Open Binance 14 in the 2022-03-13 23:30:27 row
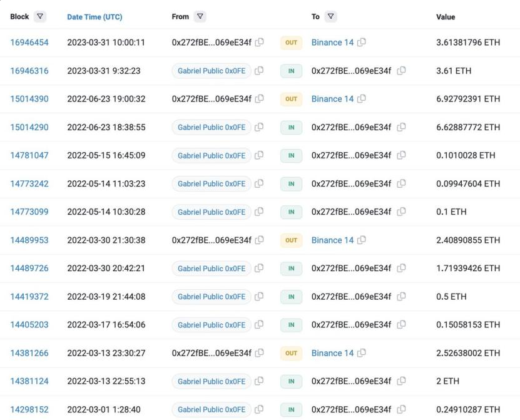 click(333, 353)
